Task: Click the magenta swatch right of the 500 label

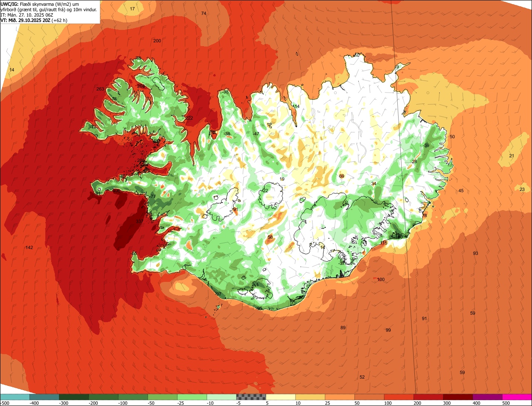Action: pos(517,397)
